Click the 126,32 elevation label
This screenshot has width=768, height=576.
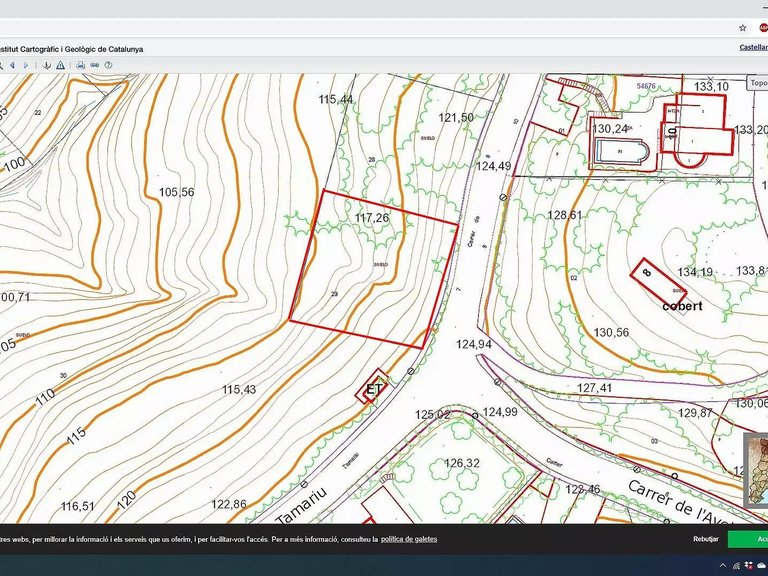coord(462,463)
